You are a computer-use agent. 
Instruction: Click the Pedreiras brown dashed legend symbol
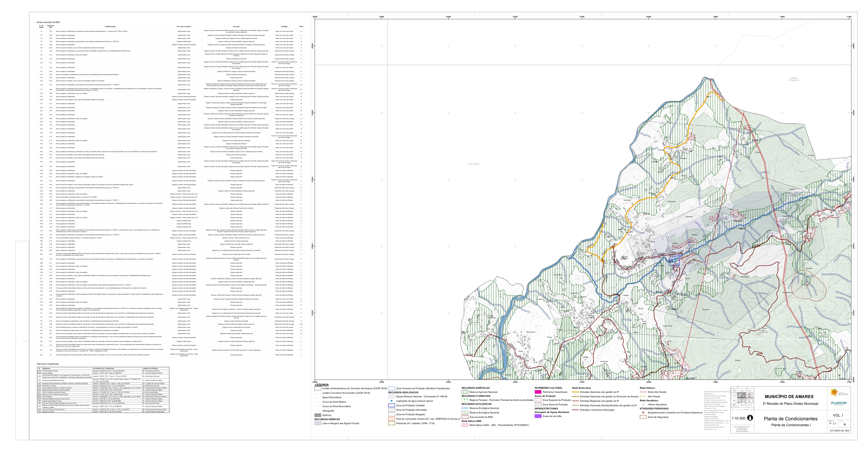(392, 423)
